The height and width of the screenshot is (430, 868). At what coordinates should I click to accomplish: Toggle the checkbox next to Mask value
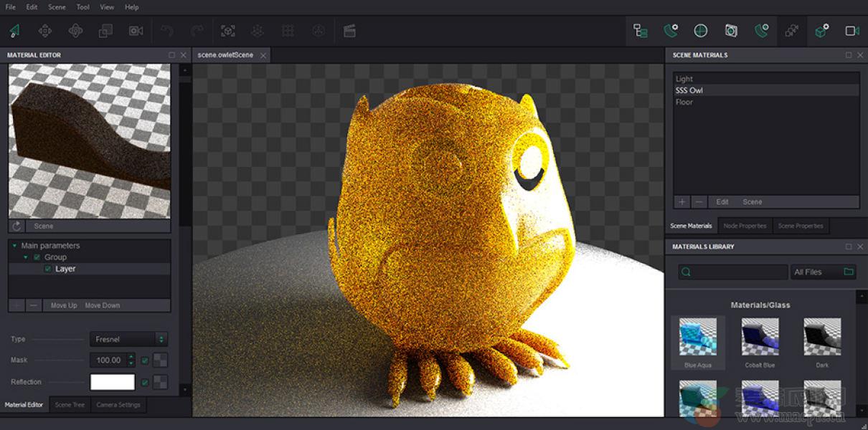[145, 360]
